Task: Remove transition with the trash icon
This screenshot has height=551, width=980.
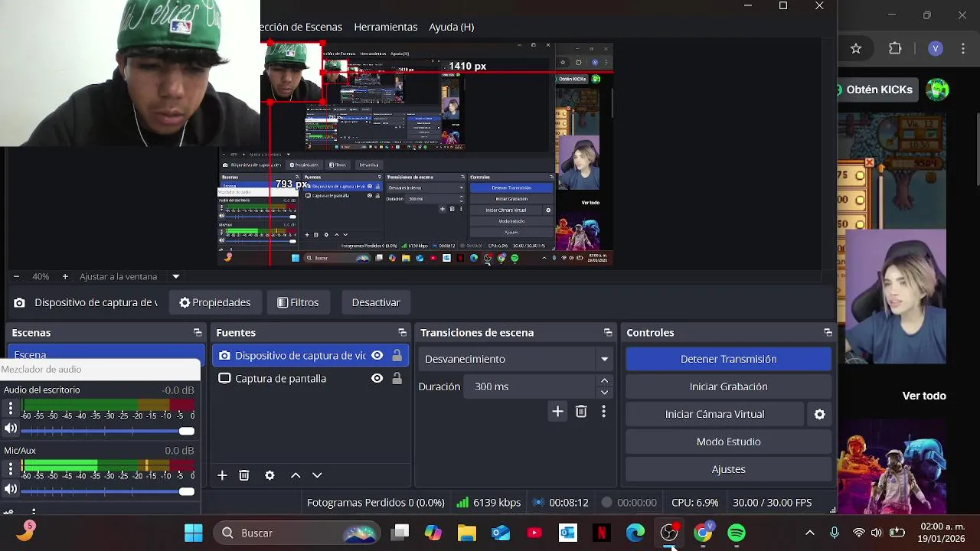Action: point(581,412)
